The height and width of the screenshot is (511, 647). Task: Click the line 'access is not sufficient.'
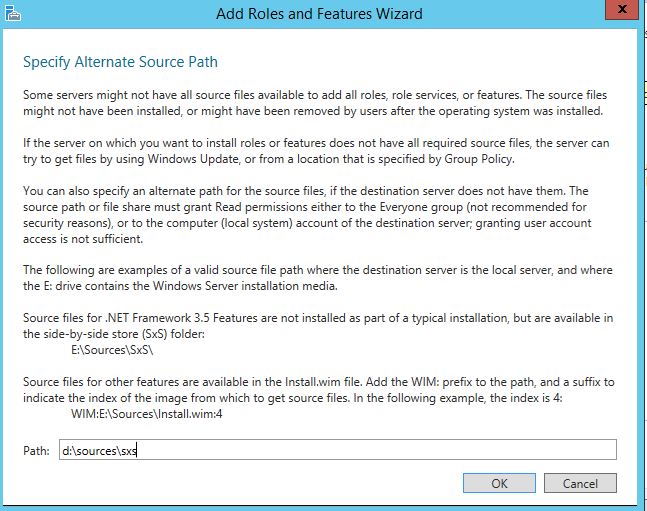pyautogui.click(x=83, y=239)
